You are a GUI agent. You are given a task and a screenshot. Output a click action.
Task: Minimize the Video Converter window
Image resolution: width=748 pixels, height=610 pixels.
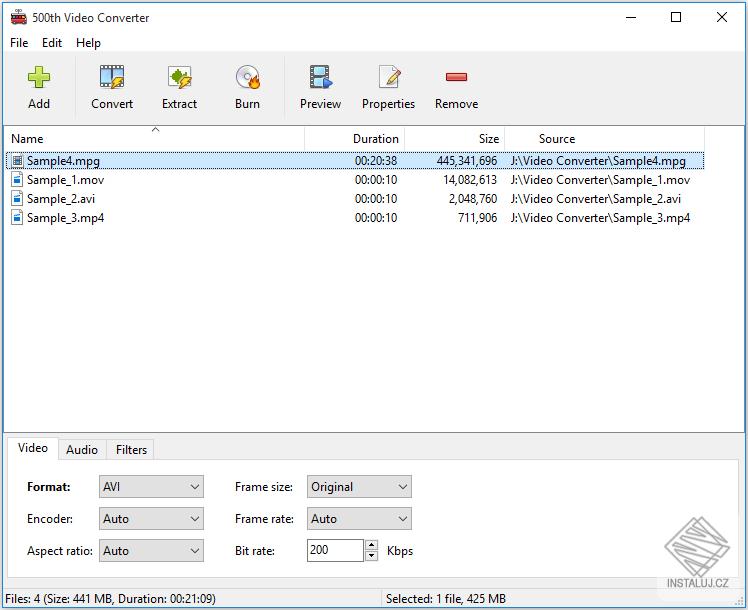click(631, 18)
